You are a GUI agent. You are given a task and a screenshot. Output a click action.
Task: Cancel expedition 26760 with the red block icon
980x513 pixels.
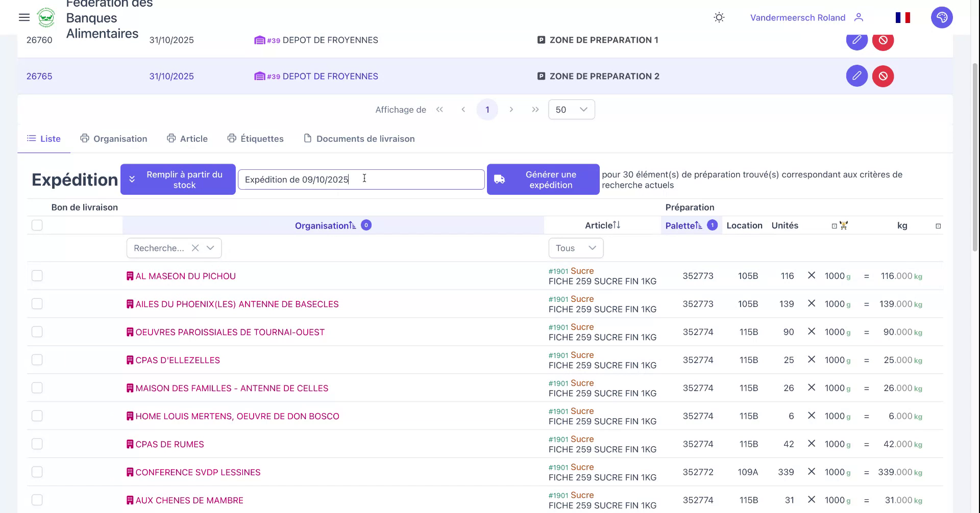pyautogui.click(x=884, y=40)
